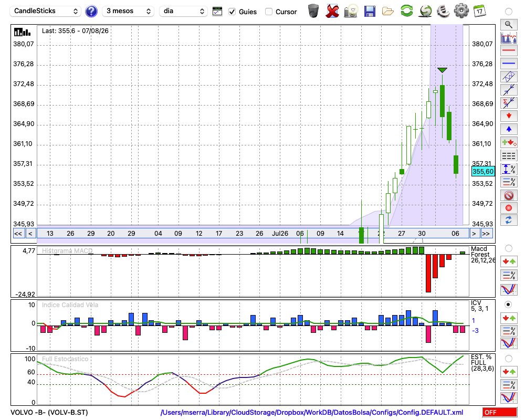The height and width of the screenshot is (420, 525).
Task: Click the trash can icon in toolbar
Action: click(x=313, y=10)
